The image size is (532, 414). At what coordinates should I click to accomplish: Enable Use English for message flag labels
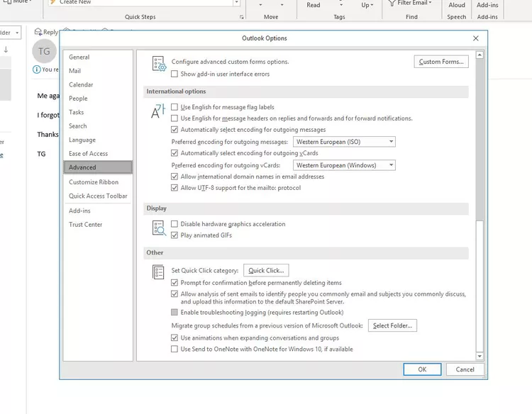coord(174,107)
